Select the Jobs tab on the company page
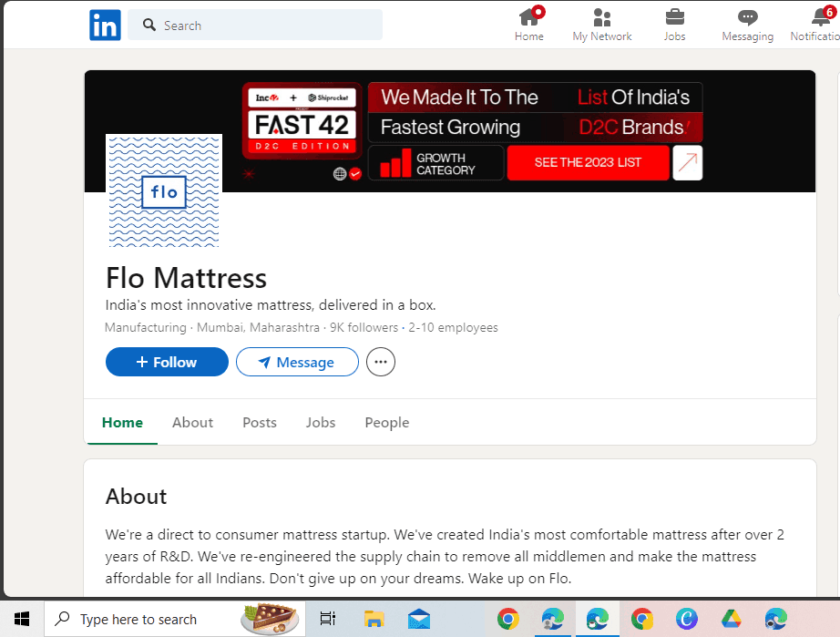840x637 pixels. (321, 422)
